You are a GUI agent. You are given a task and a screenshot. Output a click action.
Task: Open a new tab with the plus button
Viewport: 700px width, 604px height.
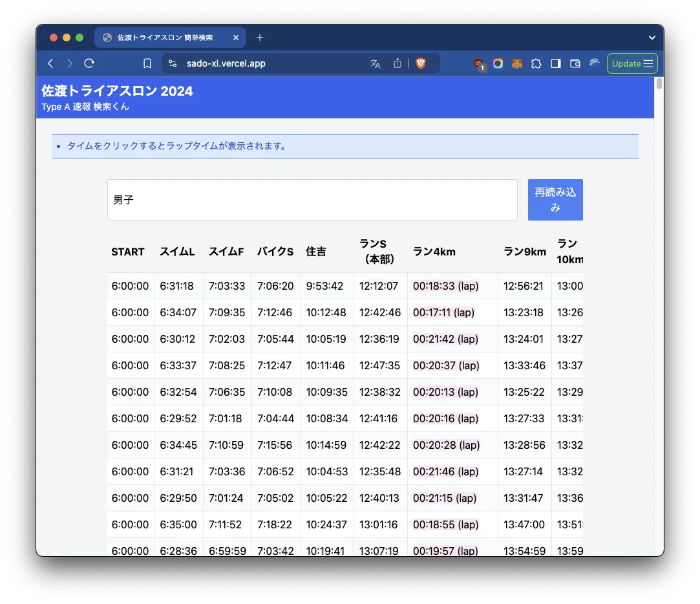[x=260, y=38]
